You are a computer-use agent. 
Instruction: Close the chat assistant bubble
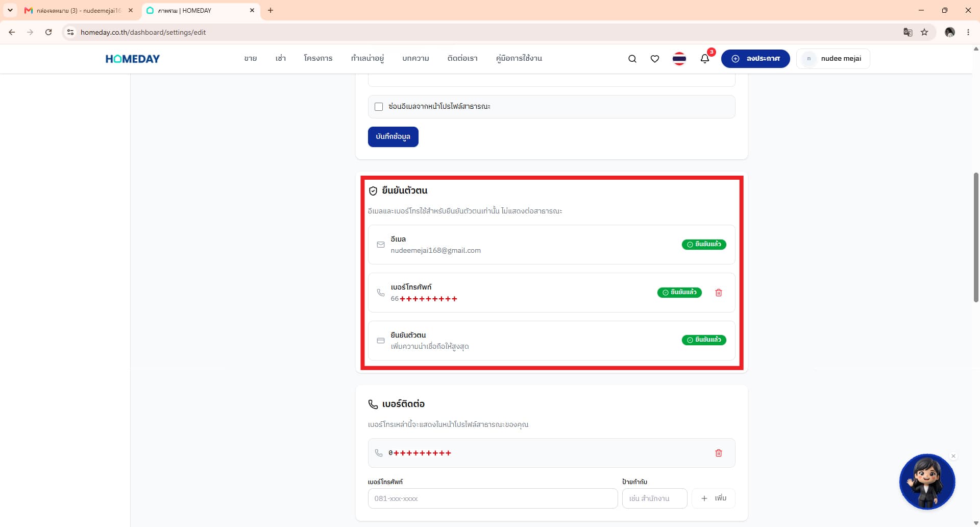click(953, 456)
